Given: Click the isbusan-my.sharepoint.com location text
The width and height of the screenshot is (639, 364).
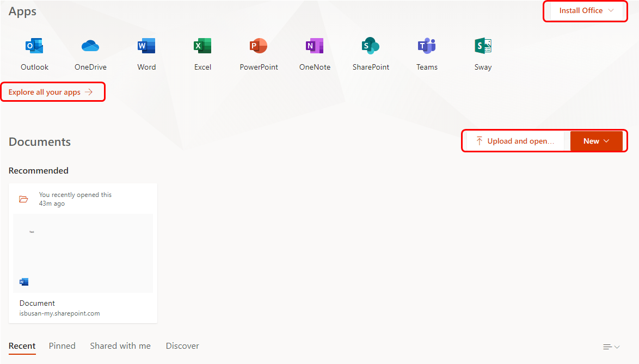Looking at the screenshot, I should coord(59,313).
